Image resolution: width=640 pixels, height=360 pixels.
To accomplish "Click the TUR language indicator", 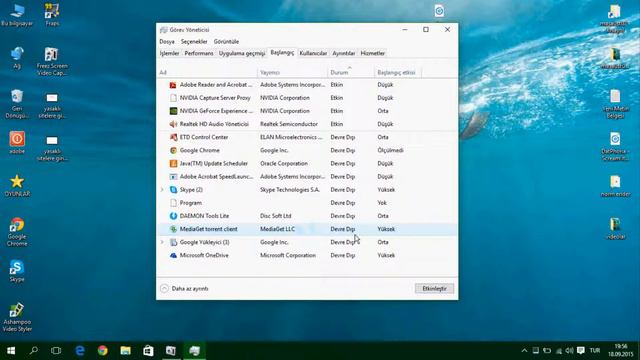I will 595,351.
